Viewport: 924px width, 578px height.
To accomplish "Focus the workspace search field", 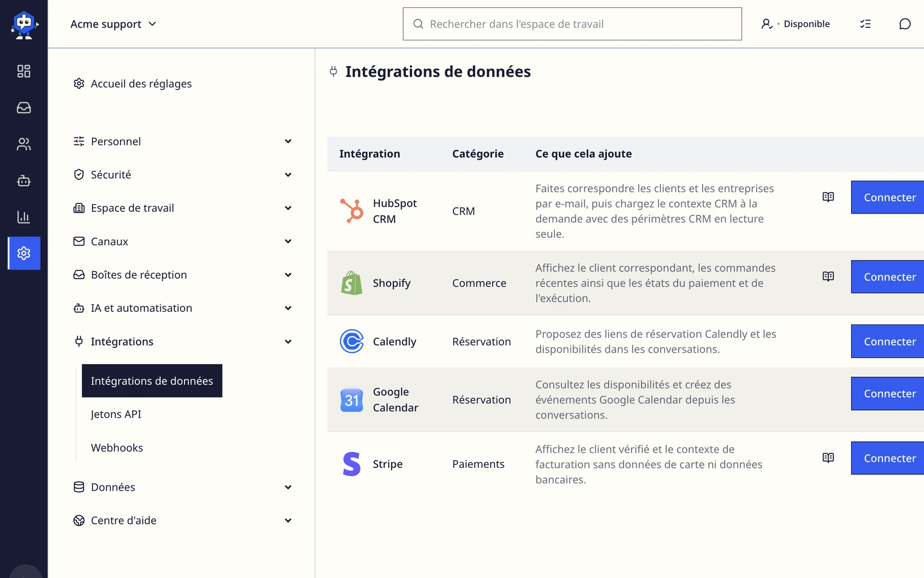I will coord(572,24).
